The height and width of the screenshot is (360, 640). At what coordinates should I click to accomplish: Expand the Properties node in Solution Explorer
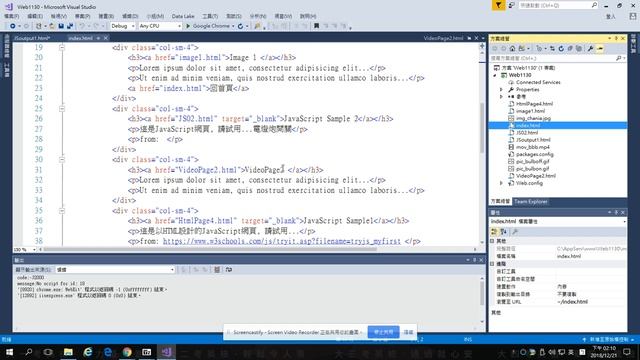pyautogui.click(x=501, y=89)
